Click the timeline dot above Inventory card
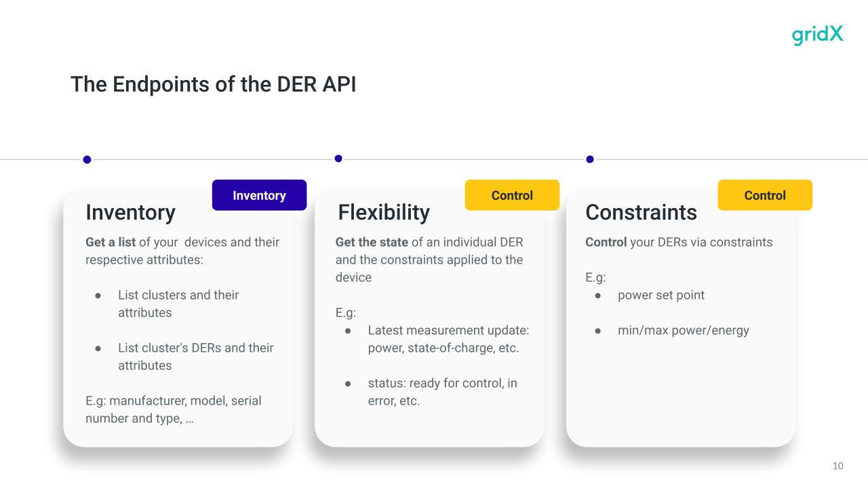Viewport: 868px width, 488px height. tap(87, 160)
